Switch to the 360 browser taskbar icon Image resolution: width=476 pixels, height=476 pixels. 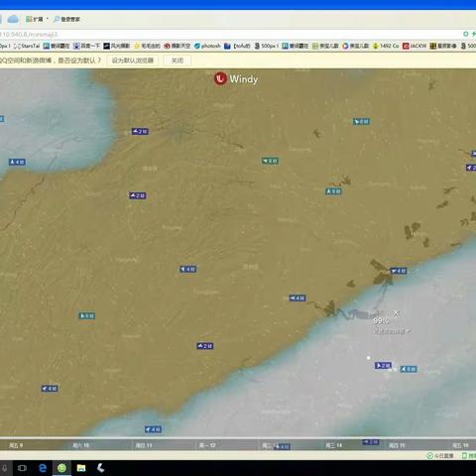(61, 468)
